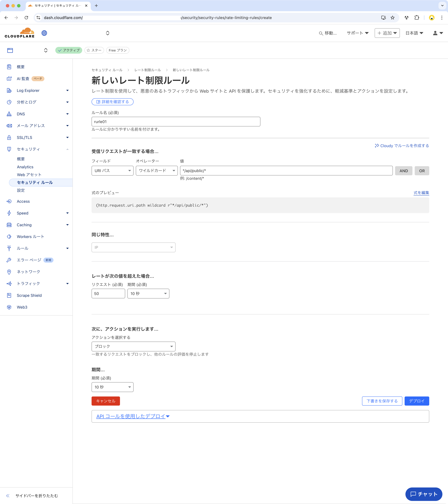This screenshot has height=504, width=448.
Task: Click the Speed lightning bolt icon
Action: (9, 213)
